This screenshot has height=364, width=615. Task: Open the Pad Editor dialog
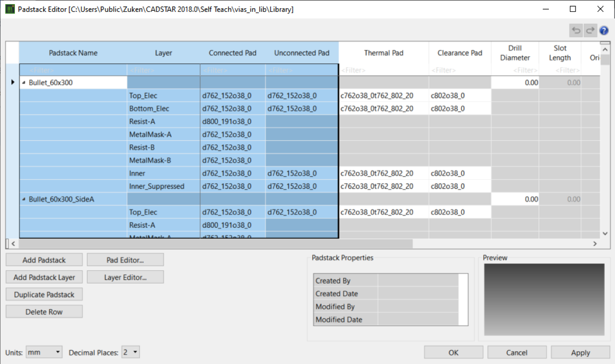125,260
